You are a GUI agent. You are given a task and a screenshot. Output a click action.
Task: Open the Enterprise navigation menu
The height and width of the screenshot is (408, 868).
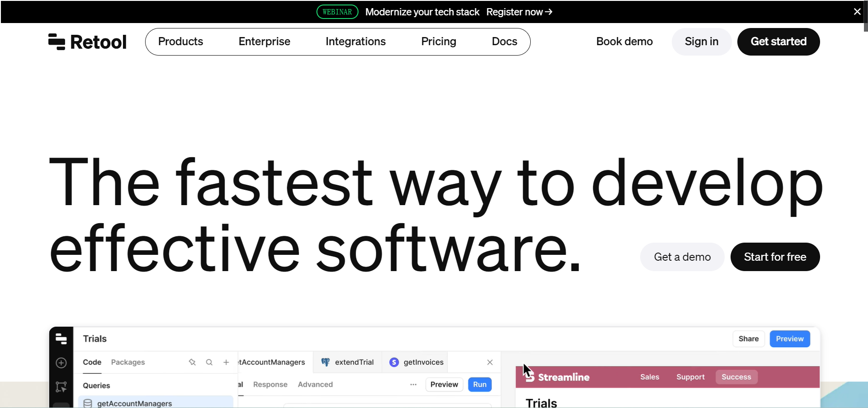point(264,42)
